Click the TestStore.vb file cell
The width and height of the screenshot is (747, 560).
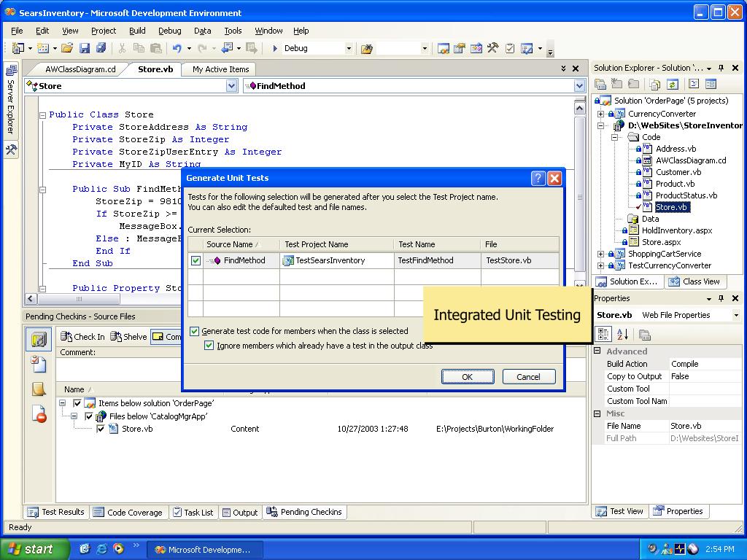click(x=519, y=260)
